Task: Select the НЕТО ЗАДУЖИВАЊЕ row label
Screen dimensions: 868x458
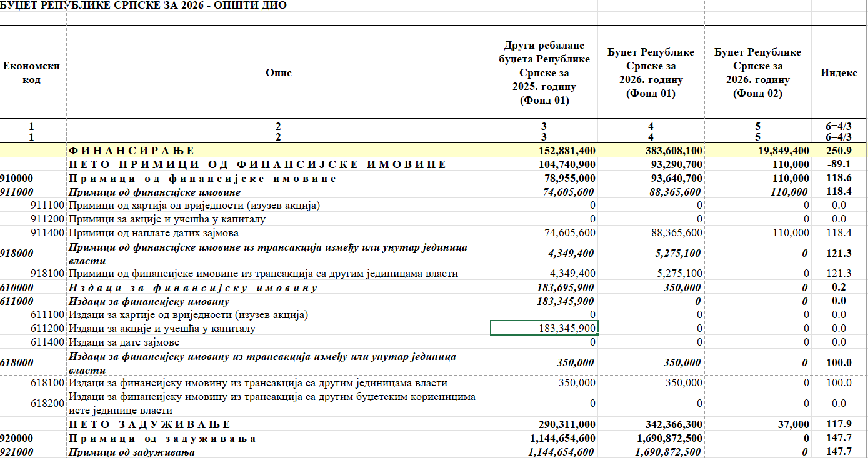Action: 149,425
